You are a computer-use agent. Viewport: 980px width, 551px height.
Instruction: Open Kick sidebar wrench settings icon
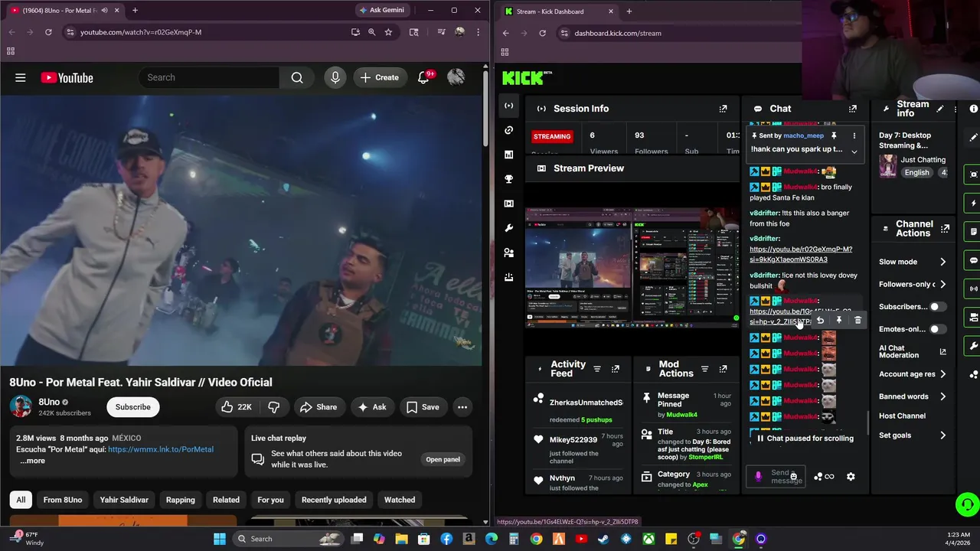click(508, 228)
